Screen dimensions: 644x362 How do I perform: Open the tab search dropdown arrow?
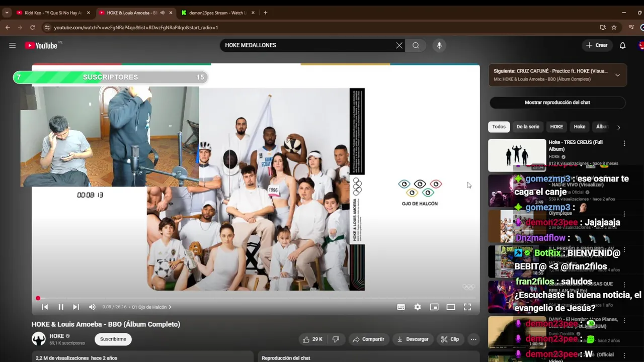(7, 13)
